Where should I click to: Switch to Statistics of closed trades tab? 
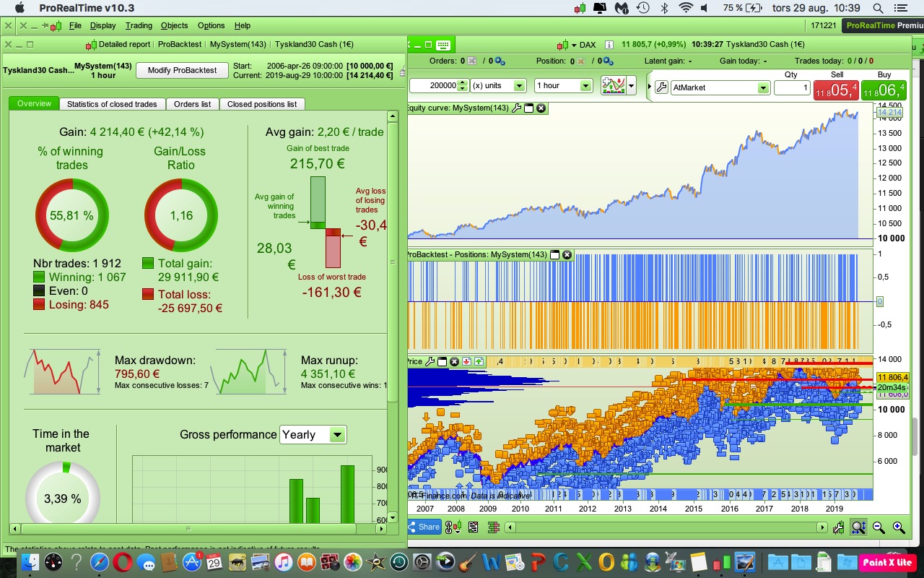[x=112, y=104]
